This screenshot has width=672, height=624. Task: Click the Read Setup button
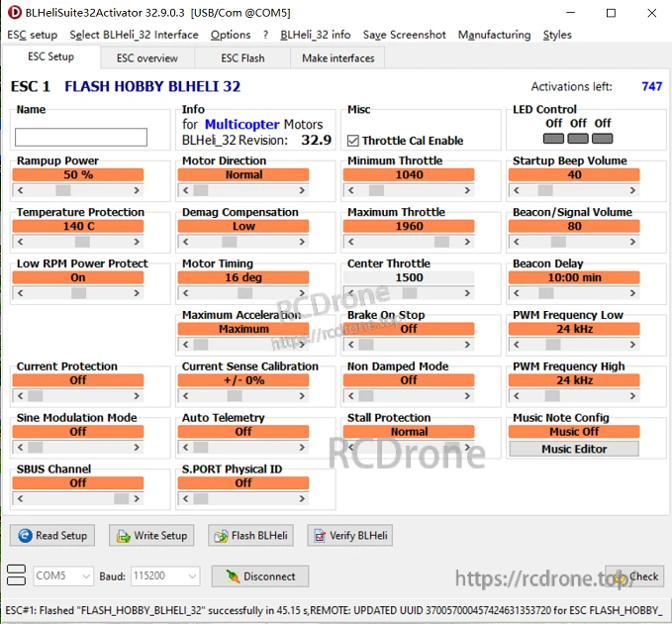coord(52,535)
